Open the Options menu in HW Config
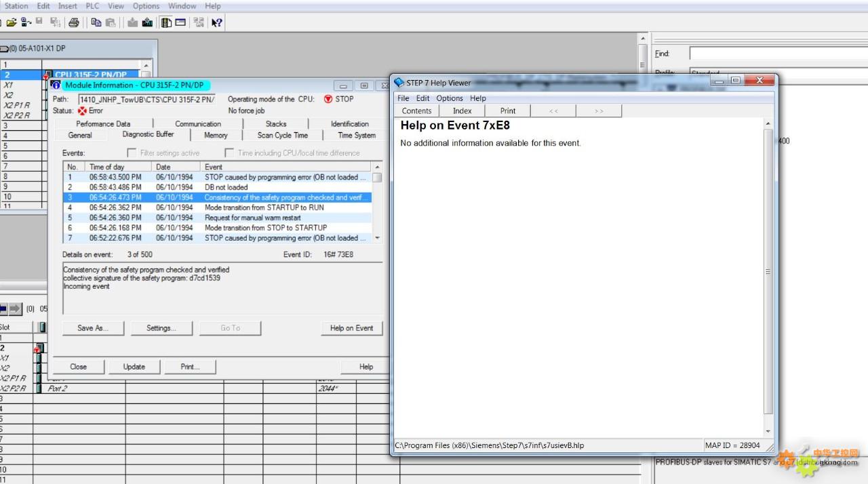Image resolution: width=868 pixels, height=484 pixels. (x=146, y=6)
